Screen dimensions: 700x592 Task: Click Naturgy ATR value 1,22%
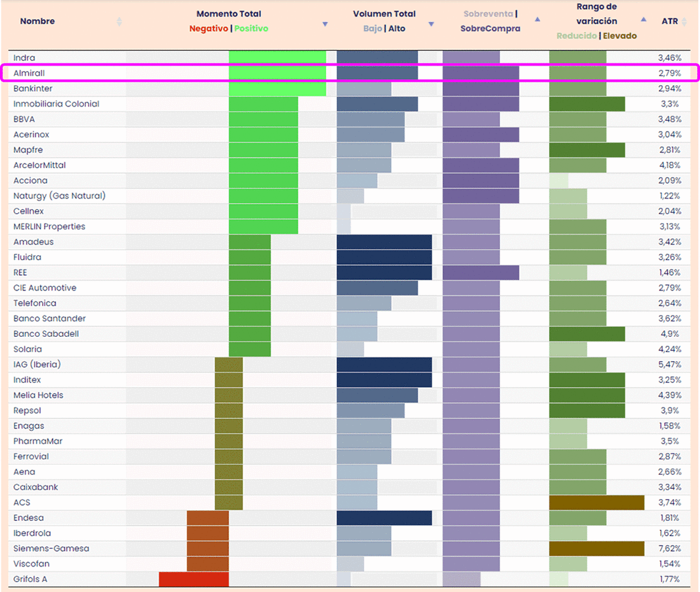click(x=669, y=196)
